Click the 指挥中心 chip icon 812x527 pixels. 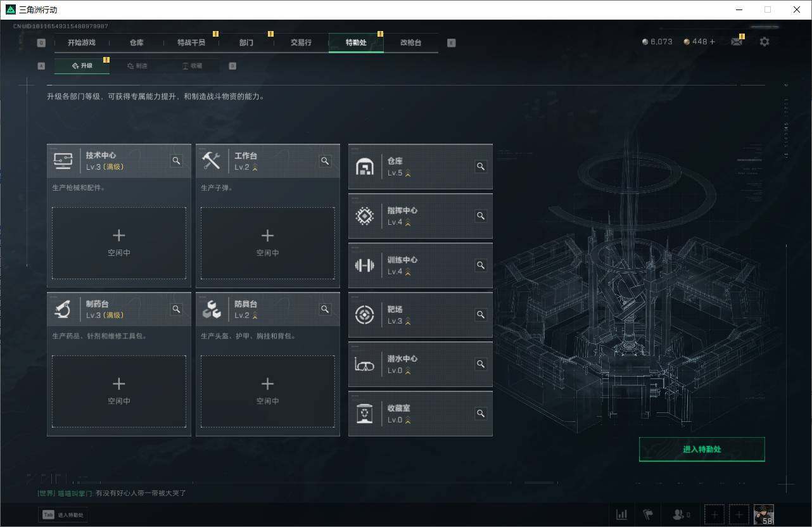[x=364, y=216]
